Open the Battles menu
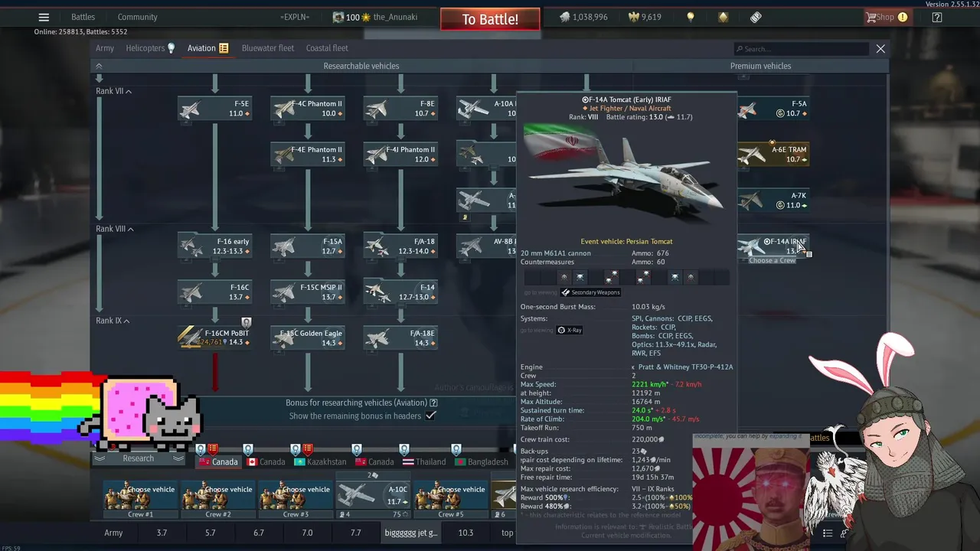The height and width of the screenshot is (551, 980). (x=83, y=17)
